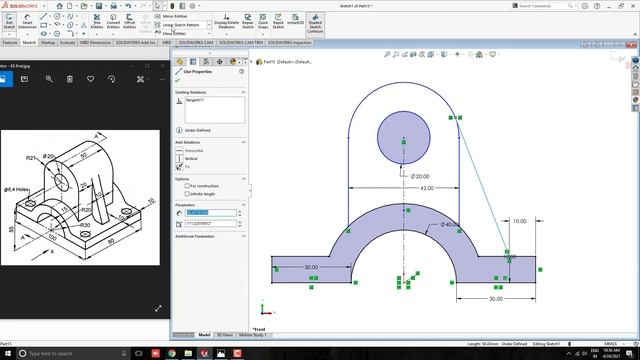Click the Save icon in top toolbar
Image resolution: width=640 pixels, height=360 pixels.
coord(99,6)
